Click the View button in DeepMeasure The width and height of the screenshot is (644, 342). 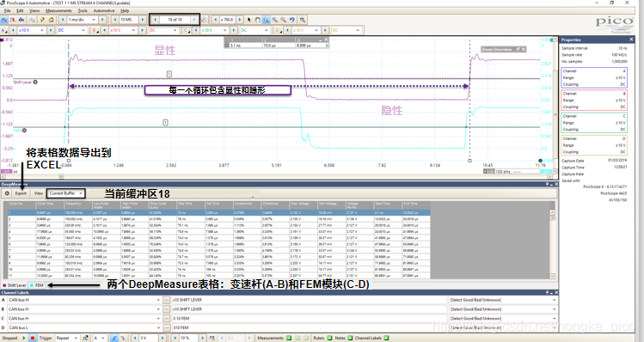pyautogui.click(x=39, y=193)
